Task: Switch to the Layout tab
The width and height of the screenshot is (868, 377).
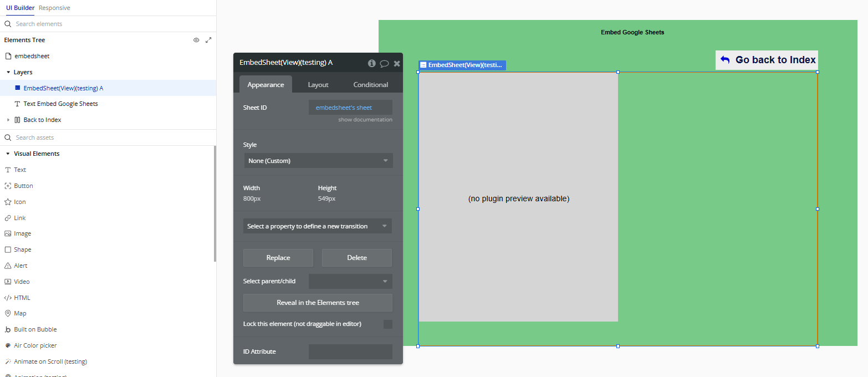Action: pyautogui.click(x=318, y=85)
